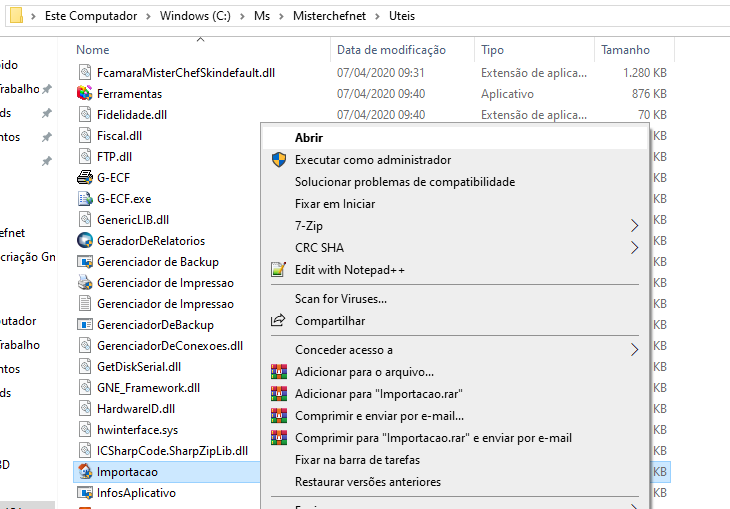The image size is (730, 509).
Task: Click the 1.280 KB size value
Action: pyautogui.click(x=645, y=73)
